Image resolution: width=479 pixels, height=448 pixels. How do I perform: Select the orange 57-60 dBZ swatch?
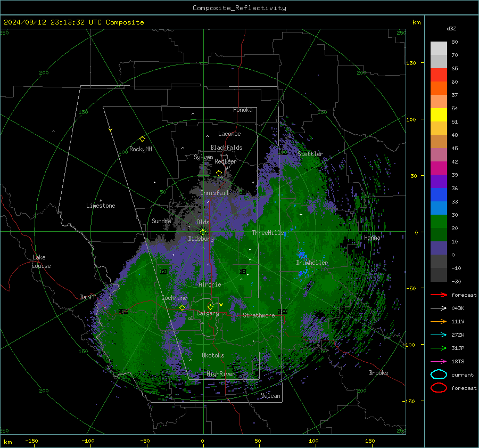[439, 88]
